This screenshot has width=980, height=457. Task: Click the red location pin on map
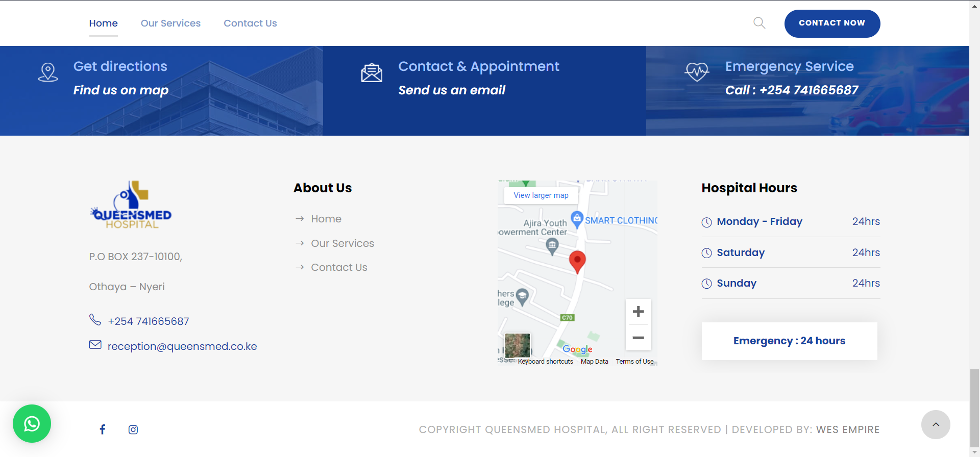click(x=577, y=261)
